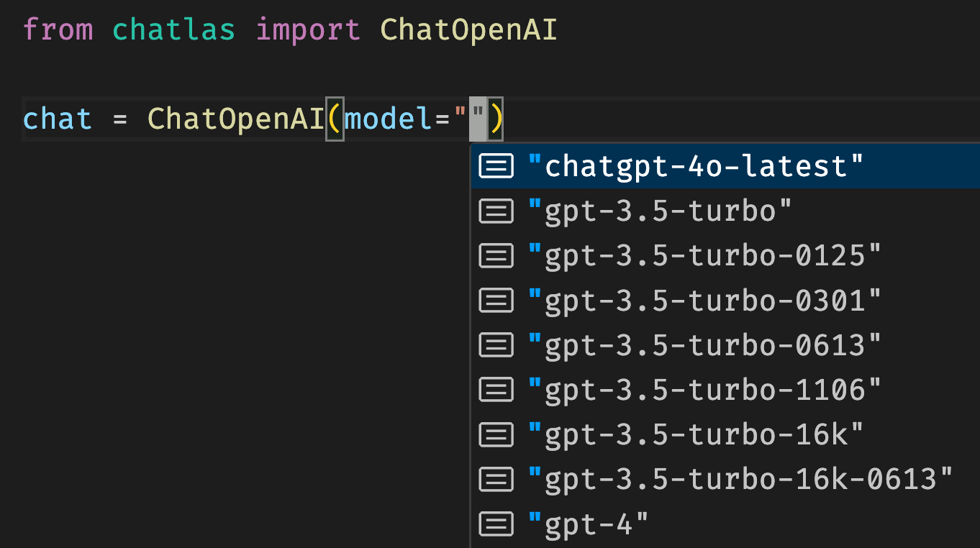The height and width of the screenshot is (548, 980).
Task: Choose the "gpt-3.5-turbo" completion entry
Action: click(x=725, y=211)
